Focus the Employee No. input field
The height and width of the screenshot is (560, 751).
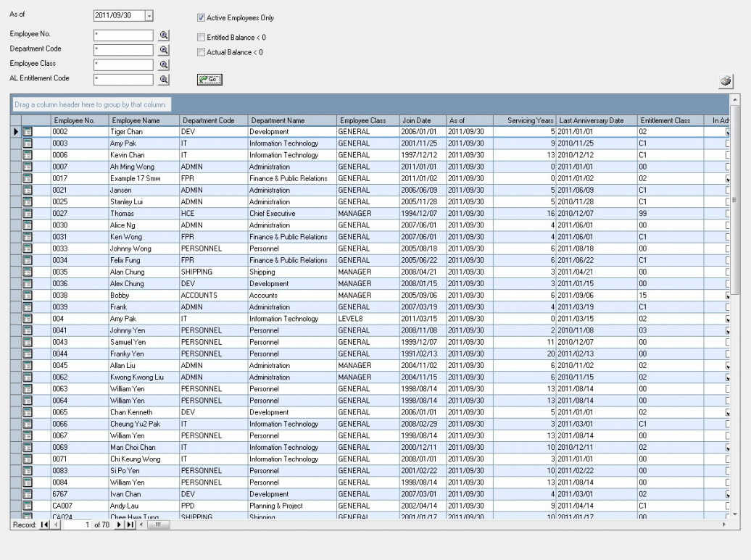pyautogui.click(x=123, y=35)
